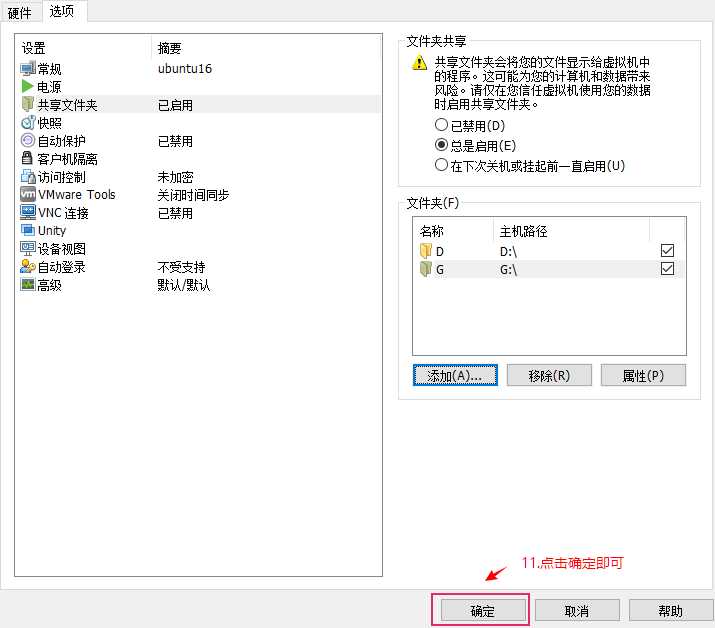Image resolution: width=715 pixels, height=628 pixels.
Task: Select the 已禁用(D) radio option
Action: point(441,125)
